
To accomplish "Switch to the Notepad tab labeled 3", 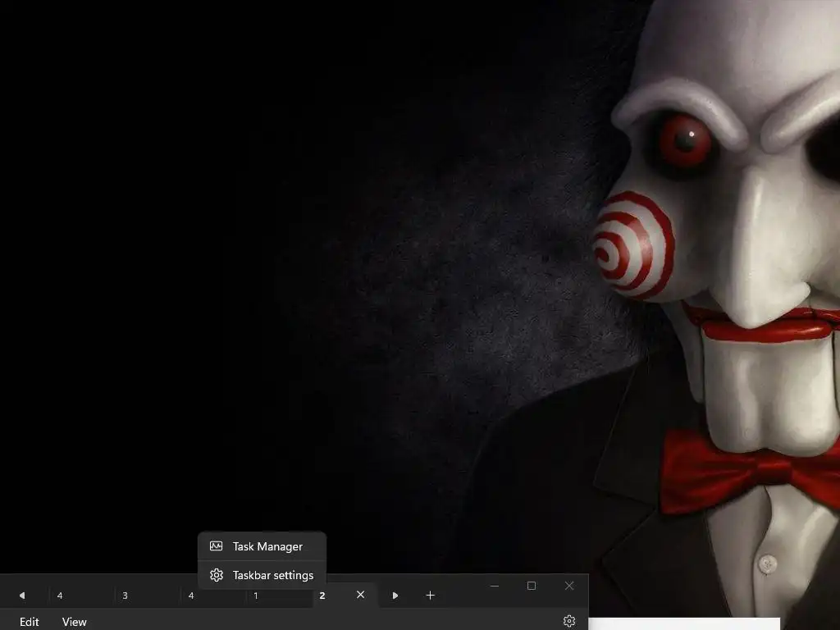I will tap(146, 596).
